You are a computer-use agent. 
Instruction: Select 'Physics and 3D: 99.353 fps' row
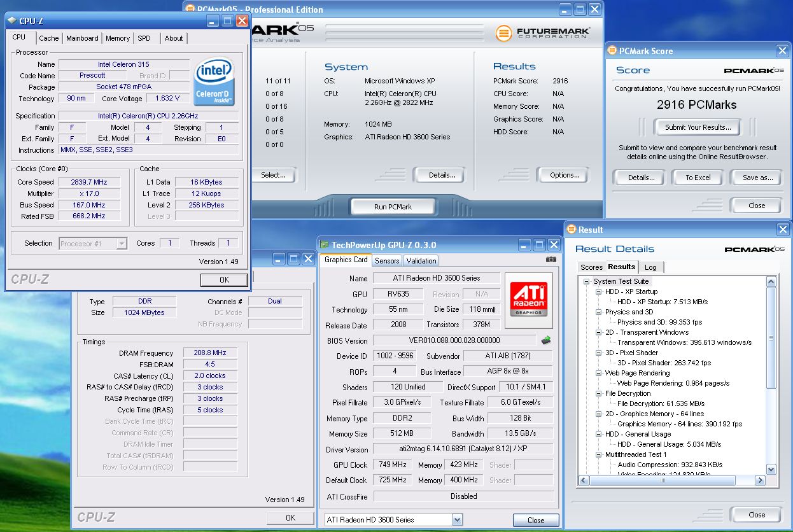pyautogui.click(x=660, y=322)
